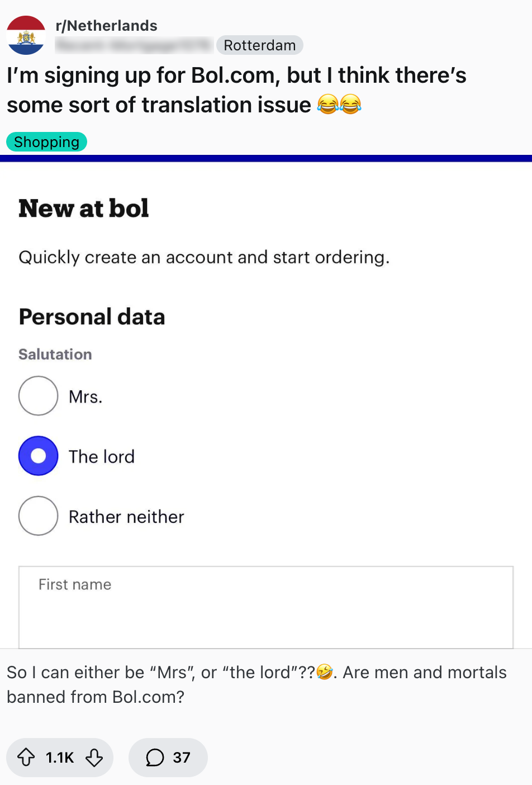
Task: Click the r/Netherlands subreddit avatar
Action: click(x=26, y=35)
